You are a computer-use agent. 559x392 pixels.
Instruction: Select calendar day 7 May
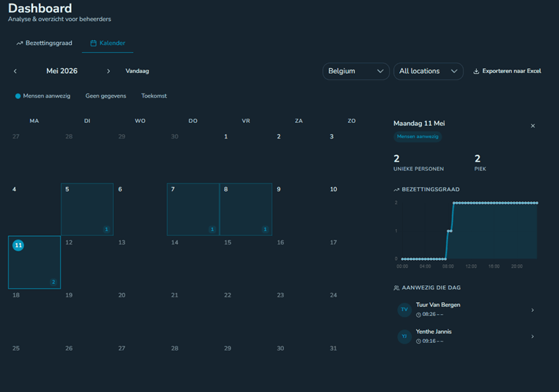click(193, 209)
